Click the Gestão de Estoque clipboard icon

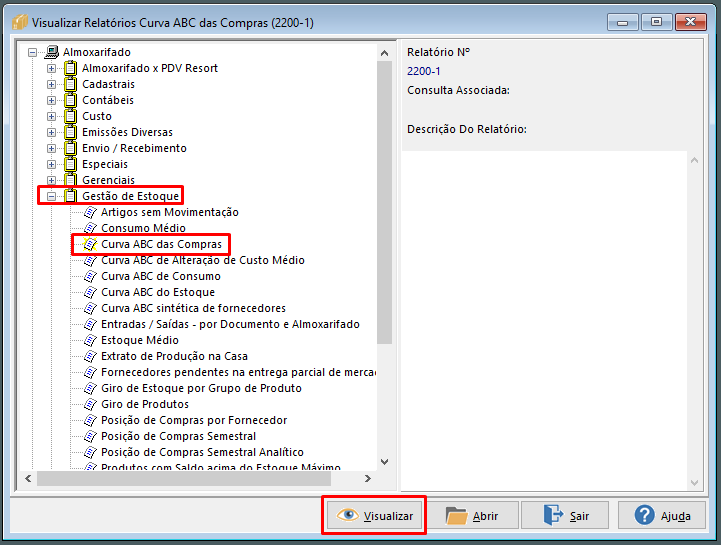[70, 196]
